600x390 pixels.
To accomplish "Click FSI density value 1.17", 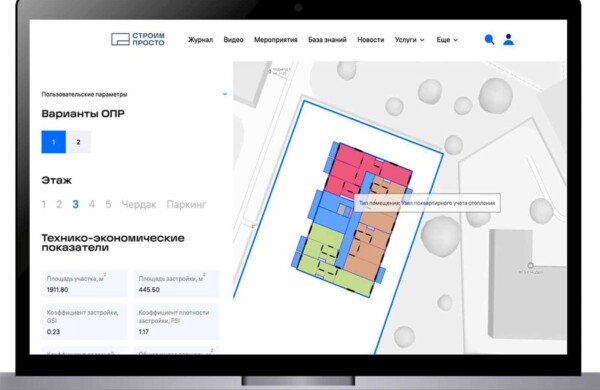I will coord(143,332).
